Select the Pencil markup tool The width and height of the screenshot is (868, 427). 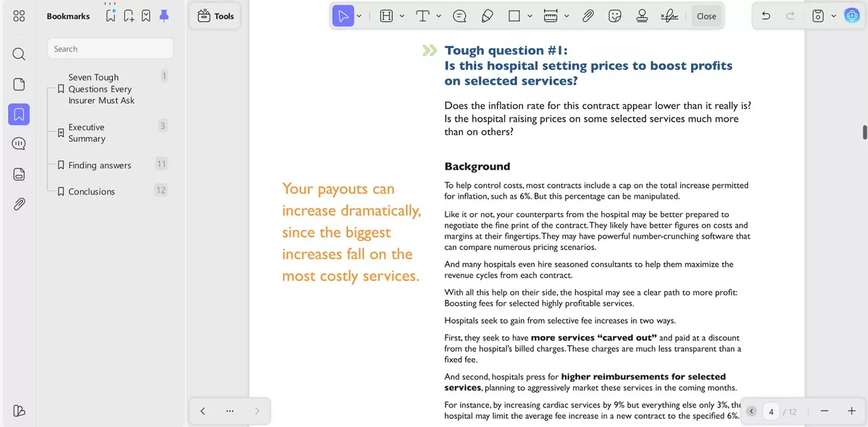coord(487,15)
